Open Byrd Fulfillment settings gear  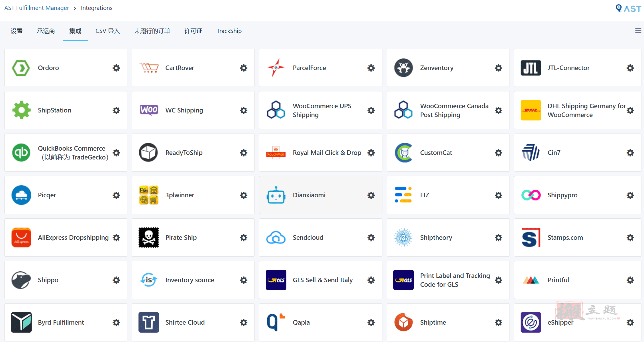(x=116, y=322)
